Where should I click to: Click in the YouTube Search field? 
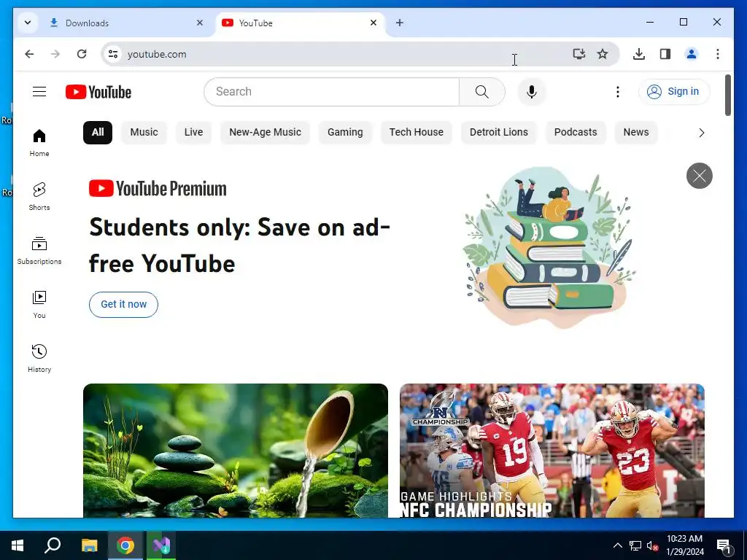pos(332,91)
